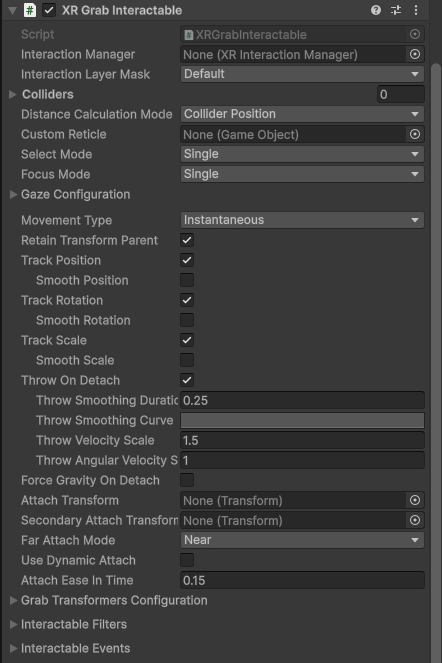Click the Throw Velocity Scale field
Viewport: 442px width, 663px height.
[x=302, y=440]
